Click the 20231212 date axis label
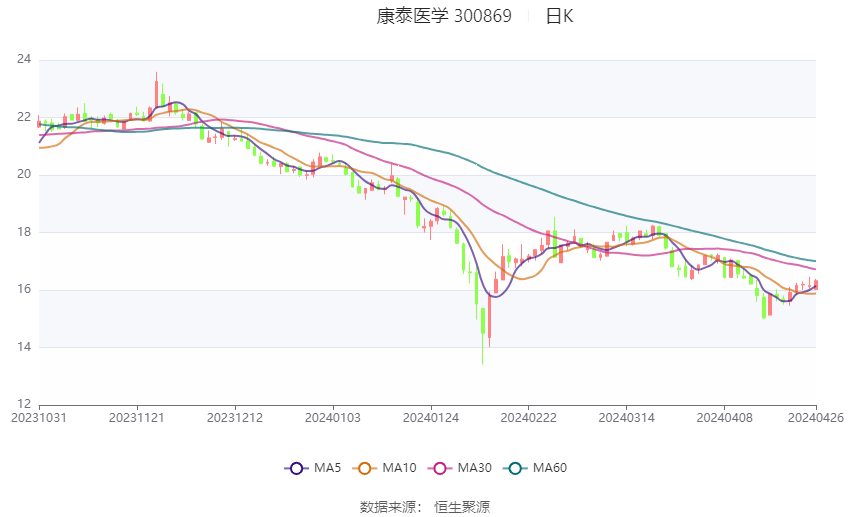Viewport: 850px width, 517px height. [235, 418]
